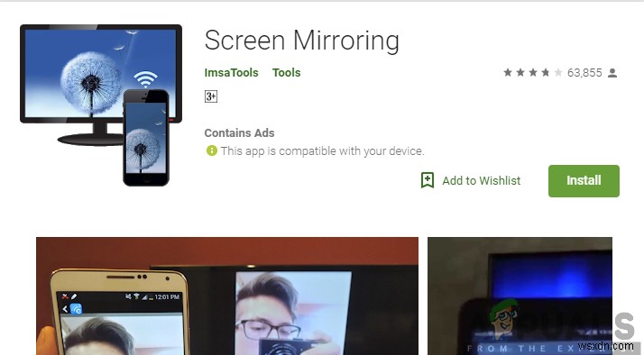
Task: Open the first phone screenshot thumbnail
Action: click(227, 296)
